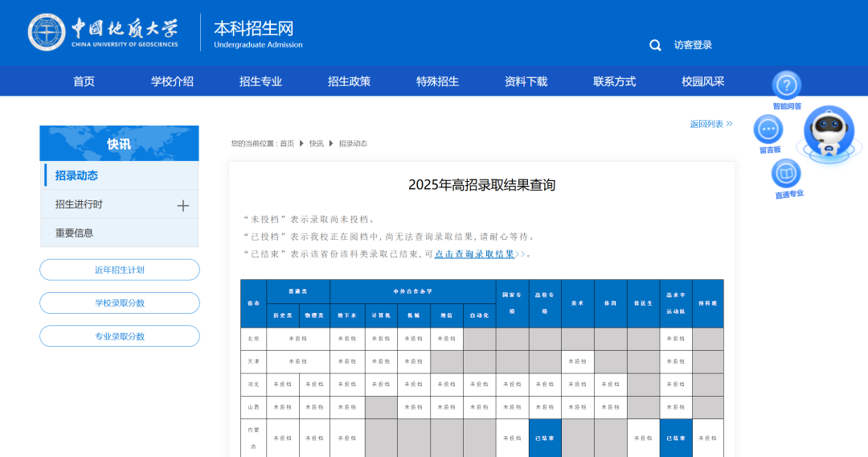Click 招录动态 in breadcrumb
868x457 pixels.
pyautogui.click(x=353, y=143)
